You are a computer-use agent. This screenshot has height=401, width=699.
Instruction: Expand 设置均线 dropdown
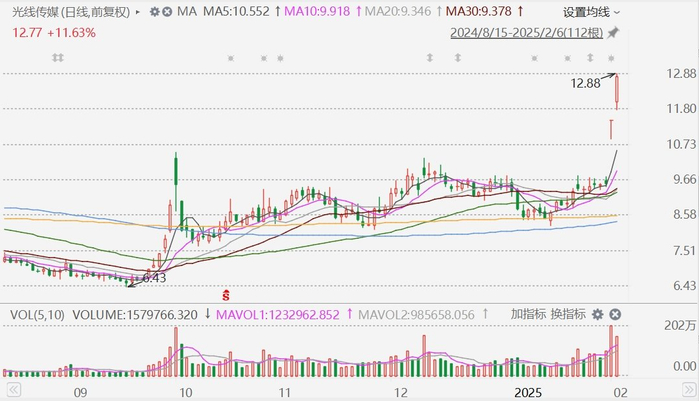click(591, 12)
